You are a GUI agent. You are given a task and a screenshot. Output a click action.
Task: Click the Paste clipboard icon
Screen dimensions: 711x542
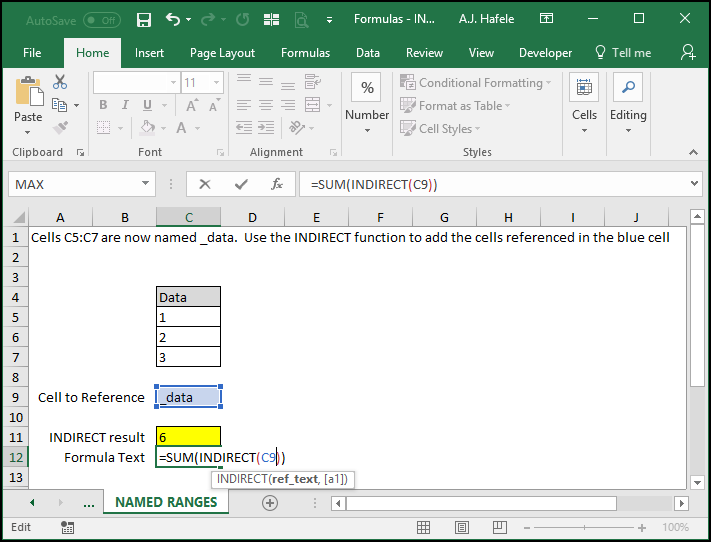[29, 91]
